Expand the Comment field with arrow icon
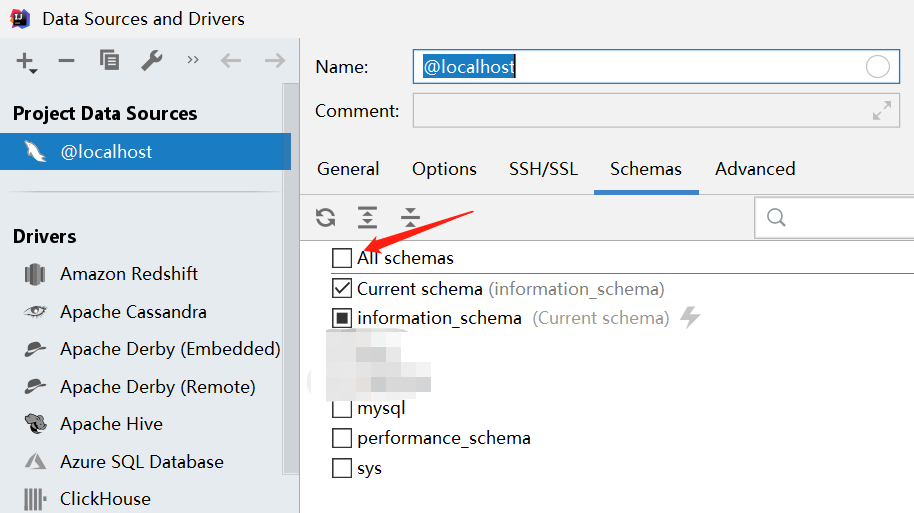 click(881, 111)
